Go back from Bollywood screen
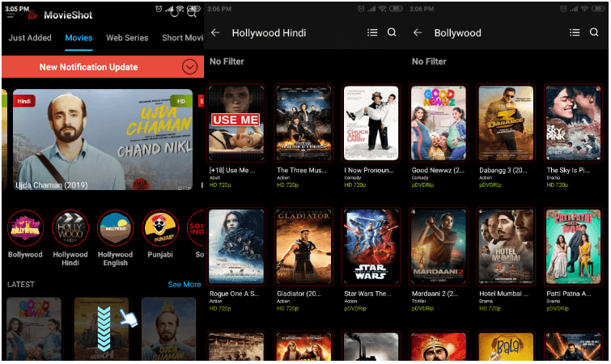 pyautogui.click(x=418, y=32)
